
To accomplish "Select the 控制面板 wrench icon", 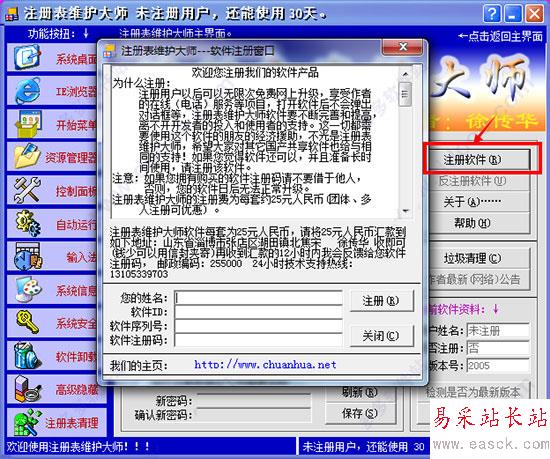I will 27,190.
